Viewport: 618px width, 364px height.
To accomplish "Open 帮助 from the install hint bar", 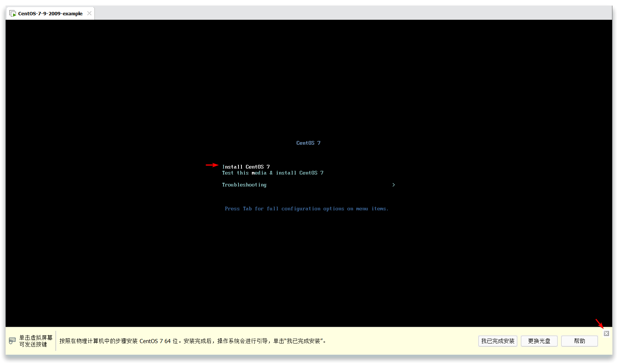I will point(580,341).
